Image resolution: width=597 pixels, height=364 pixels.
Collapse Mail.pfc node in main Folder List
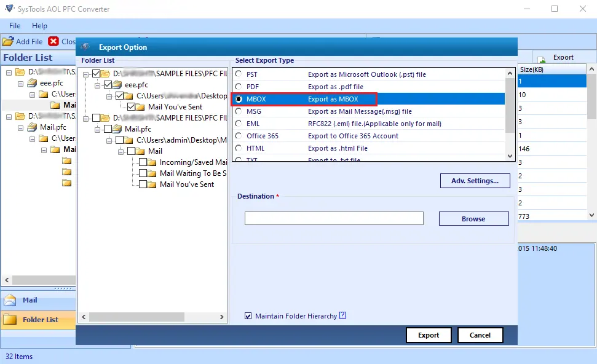[20, 127]
